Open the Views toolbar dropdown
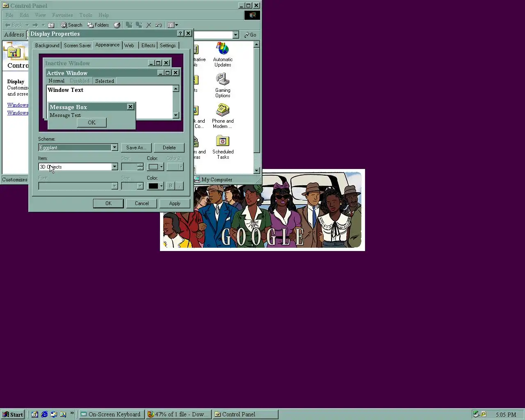This screenshot has width=525, height=420. coord(173,25)
